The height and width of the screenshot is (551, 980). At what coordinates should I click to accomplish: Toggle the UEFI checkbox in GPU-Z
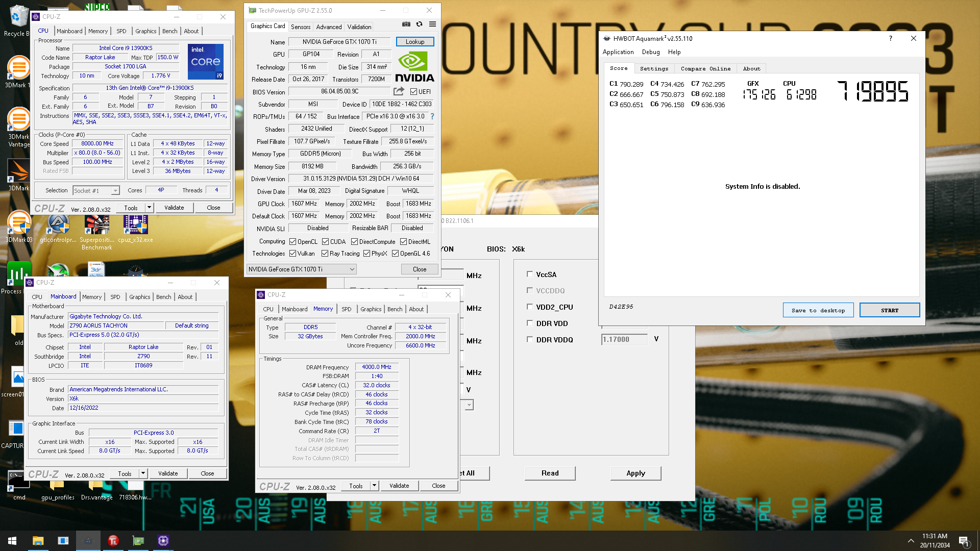[413, 92]
